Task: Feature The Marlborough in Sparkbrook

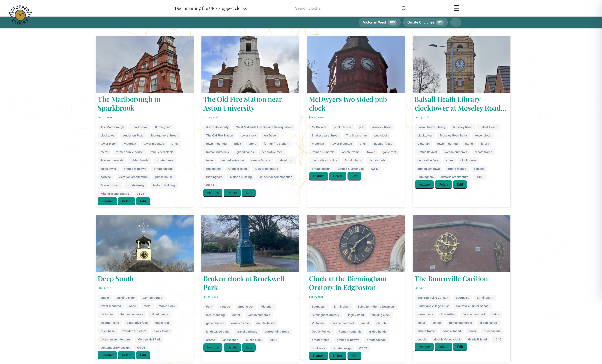Action: pyautogui.click(x=107, y=201)
